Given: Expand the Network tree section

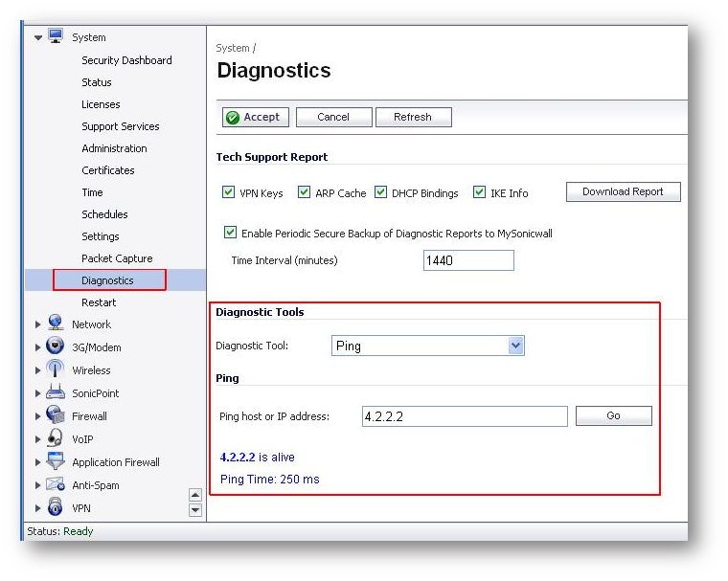Looking at the screenshot, I should pyautogui.click(x=38, y=324).
